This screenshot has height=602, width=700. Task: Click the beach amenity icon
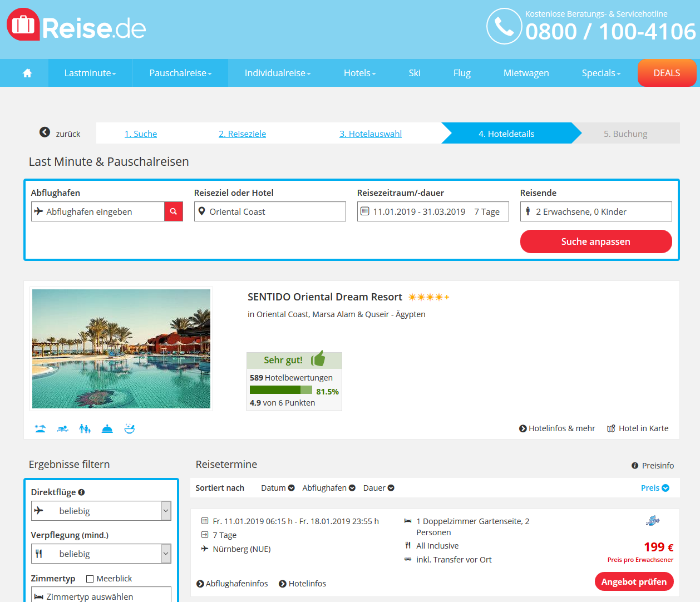pos(40,428)
